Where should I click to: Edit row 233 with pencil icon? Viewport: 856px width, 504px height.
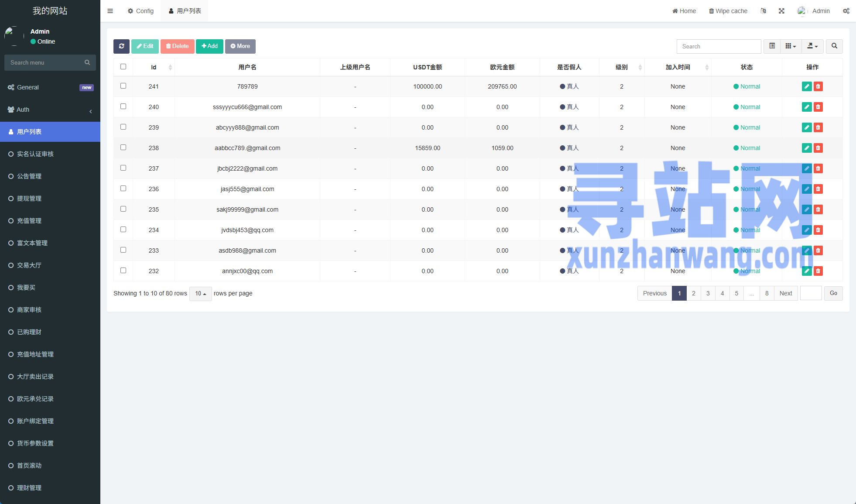[807, 250]
